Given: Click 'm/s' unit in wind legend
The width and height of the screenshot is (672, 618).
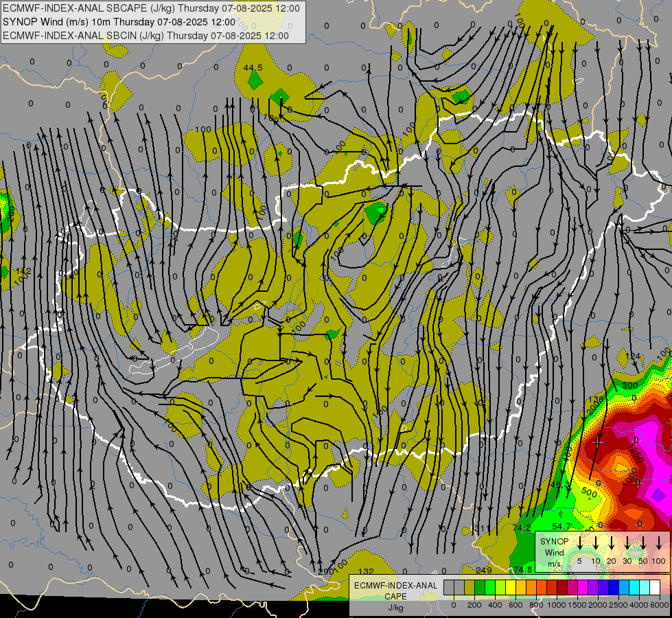Looking at the screenshot, I should pyautogui.click(x=554, y=564).
